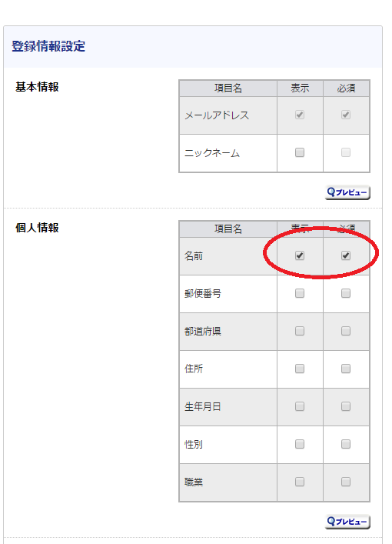Check 表示 for 生年月日
The height and width of the screenshot is (544, 392).
[x=300, y=406]
